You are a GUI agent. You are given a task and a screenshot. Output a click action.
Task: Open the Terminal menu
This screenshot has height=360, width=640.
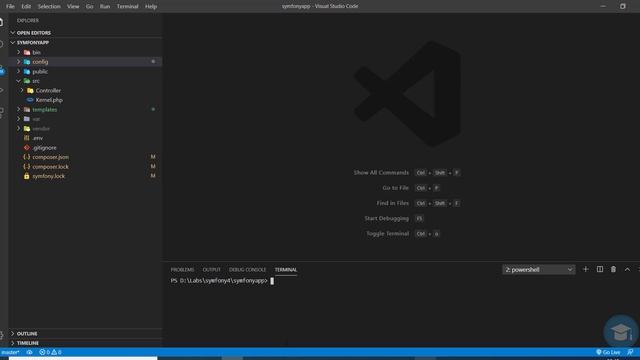click(127, 6)
